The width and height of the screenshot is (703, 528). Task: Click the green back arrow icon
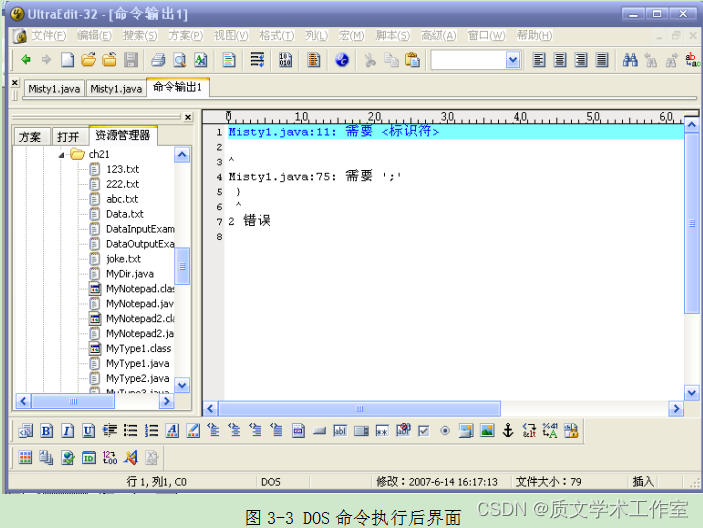coord(26,60)
